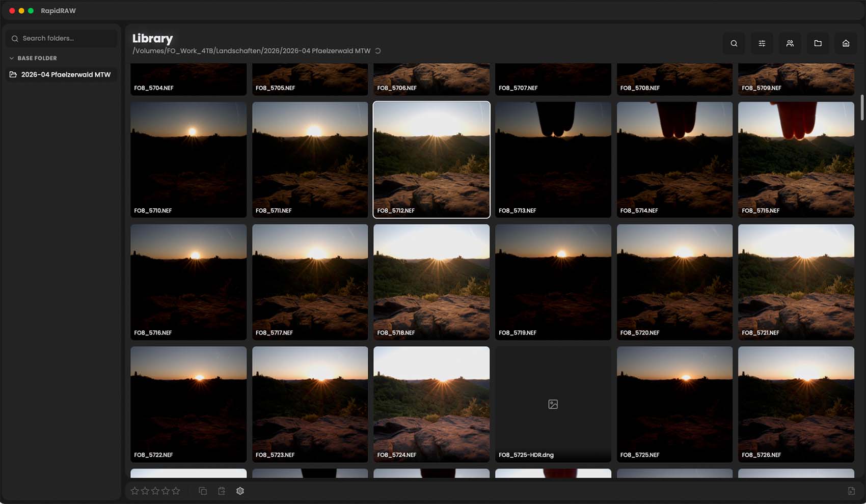Click the paste settings icon in bottom bar
The width and height of the screenshot is (866, 504).
[x=222, y=491]
